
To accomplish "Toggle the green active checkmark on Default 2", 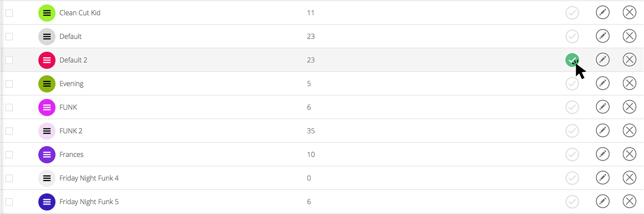I will click(572, 60).
